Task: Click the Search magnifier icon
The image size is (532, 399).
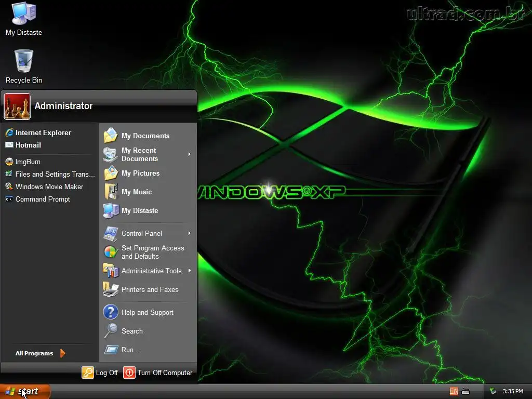Action: tap(111, 331)
